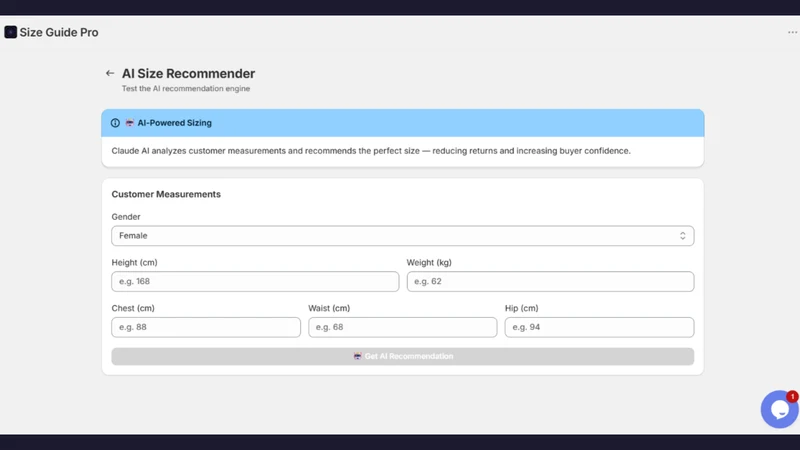Click the Customer Measurements section title
Image resolution: width=800 pixels, height=450 pixels.
tap(166, 194)
